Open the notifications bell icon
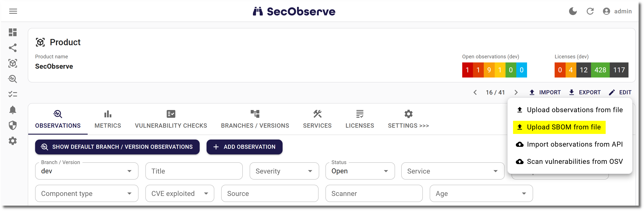This screenshot has width=644, height=211. pyautogui.click(x=13, y=110)
